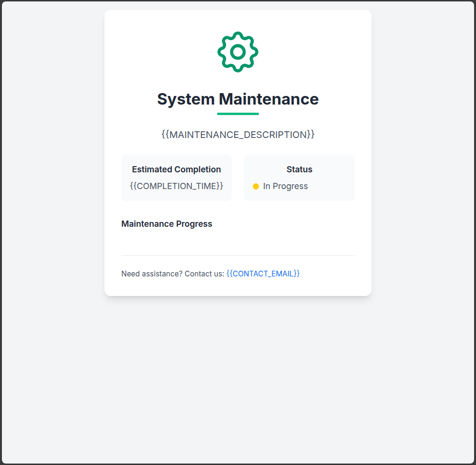The height and width of the screenshot is (465, 476).
Task: Click the Status card heading
Action: coord(300,169)
